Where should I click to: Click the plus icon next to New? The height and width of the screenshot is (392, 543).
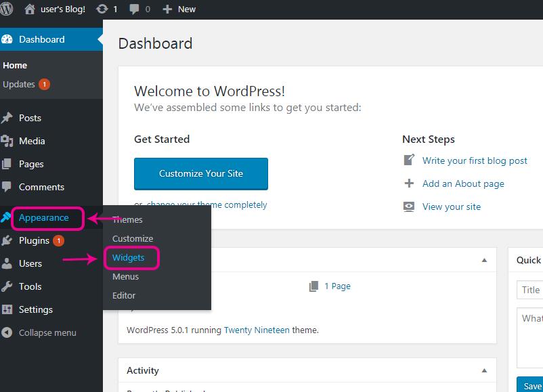(x=167, y=9)
